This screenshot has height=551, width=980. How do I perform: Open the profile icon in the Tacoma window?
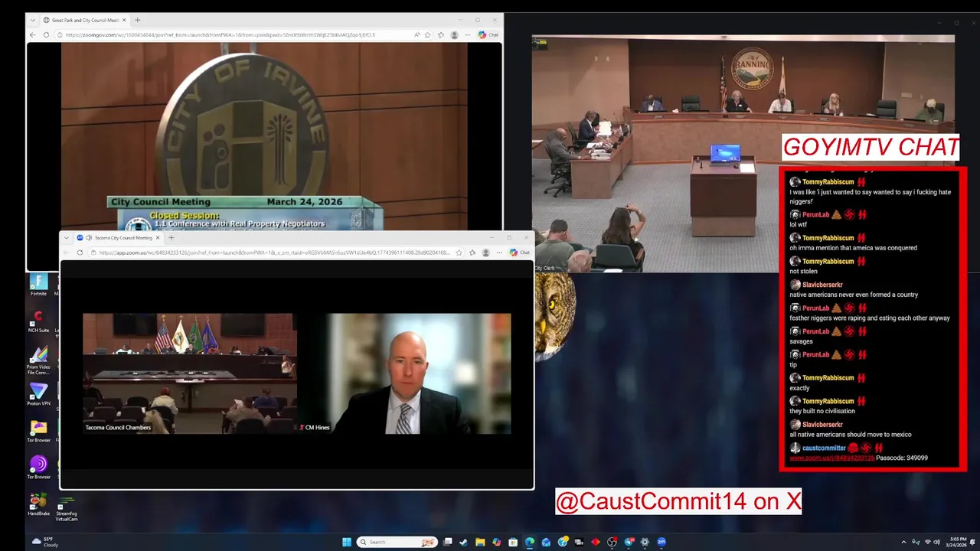(x=486, y=253)
